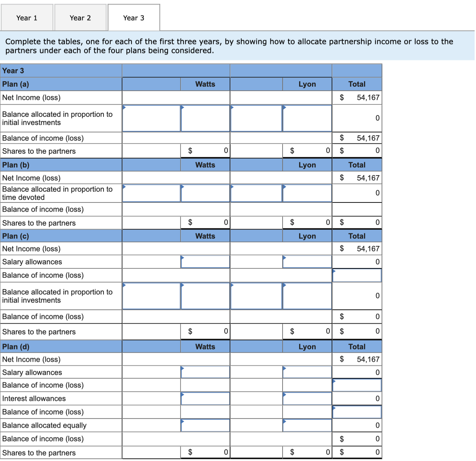
Task: Click Watts balance allocated equally cell in Plan (d)
Action: [205, 425]
